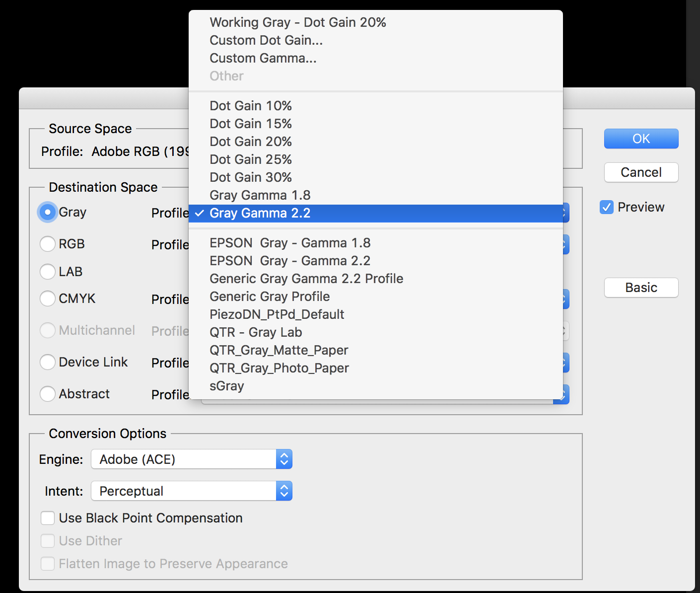Pick CMYK as destination space
Image resolution: width=700 pixels, height=593 pixels.
pyautogui.click(x=48, y=298)
